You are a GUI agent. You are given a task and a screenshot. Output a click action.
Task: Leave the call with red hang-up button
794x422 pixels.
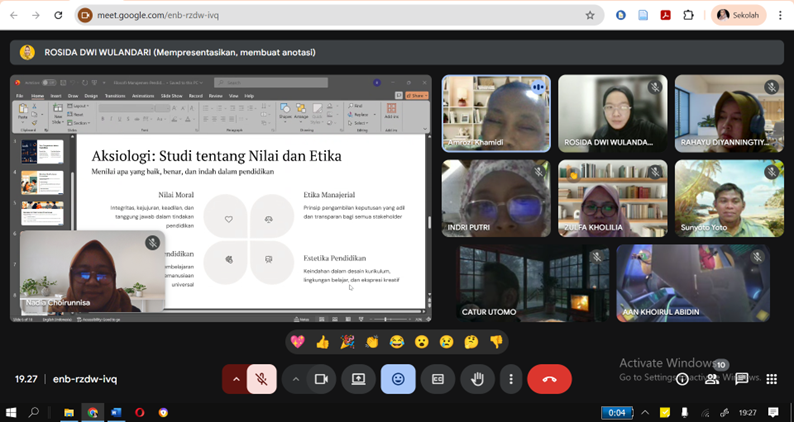point(549,379)
